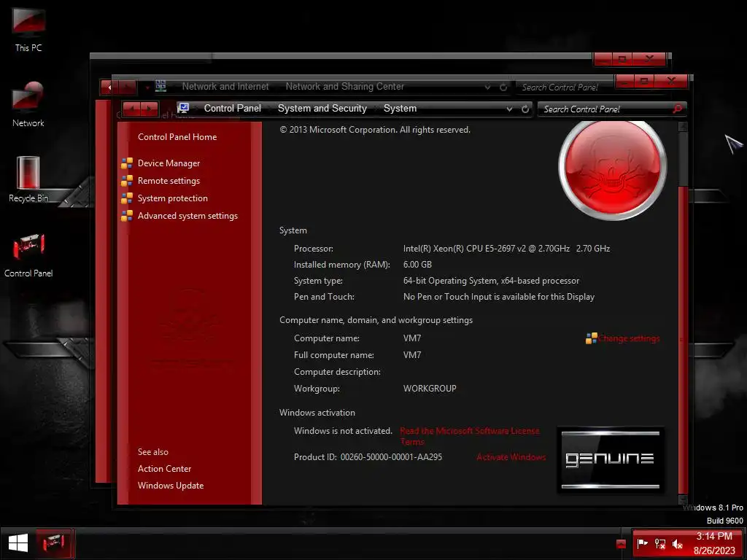Open Network desktop icon
Image resolution: width=747 pixels, height=560 pixels.
click(x=28, y=104)
